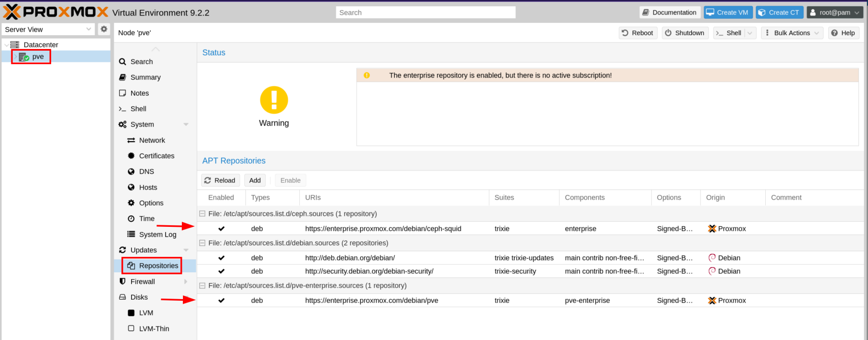Click Create VM
The height and width of the screenshot is (340, 868).
pyautogui.click(x=727, y=12)
